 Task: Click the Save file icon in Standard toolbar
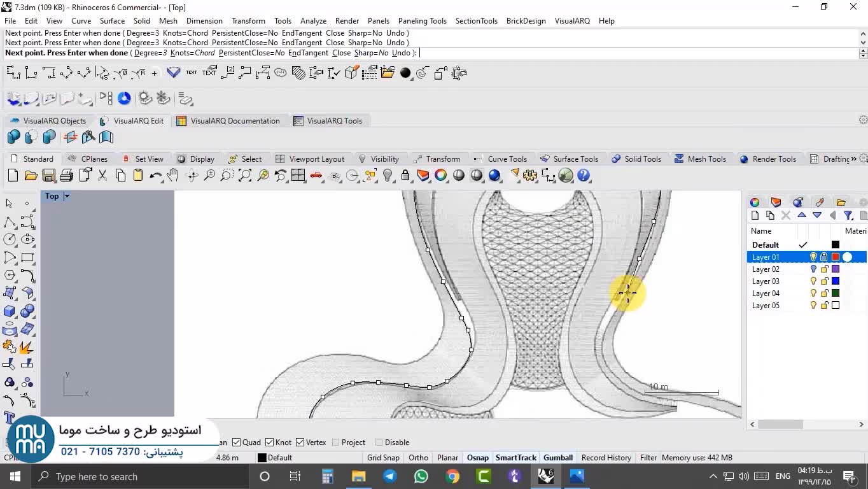tap(48, 176)
